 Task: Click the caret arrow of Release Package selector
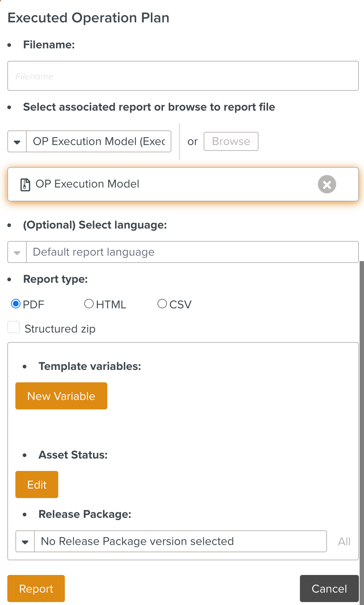click(25, 542)
